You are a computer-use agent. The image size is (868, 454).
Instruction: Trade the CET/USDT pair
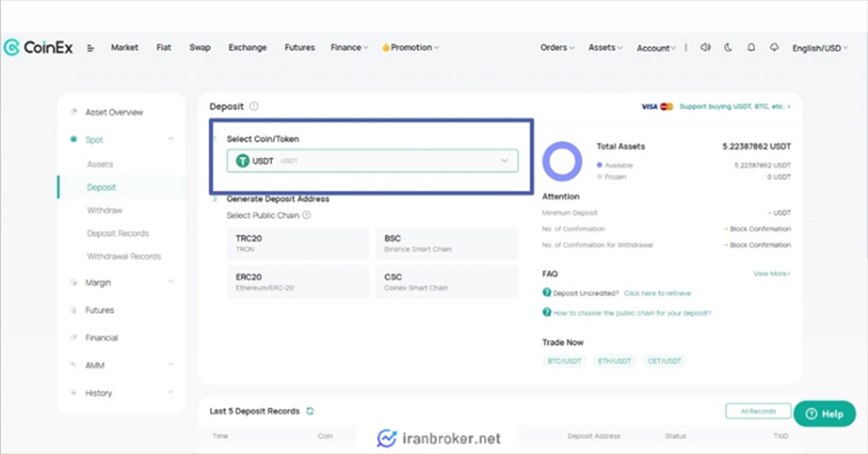coord(665,361)
